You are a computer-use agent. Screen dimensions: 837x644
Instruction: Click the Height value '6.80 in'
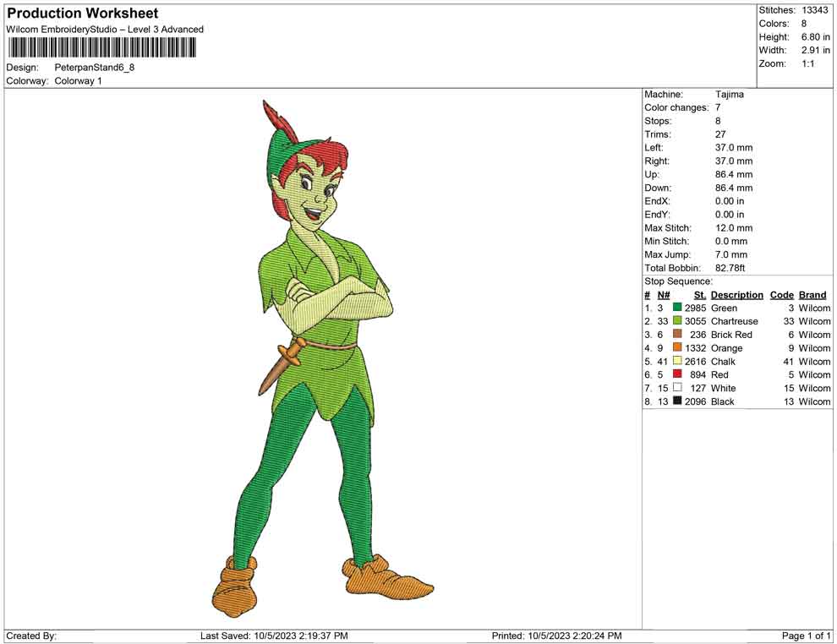click(x=815, y=37)
